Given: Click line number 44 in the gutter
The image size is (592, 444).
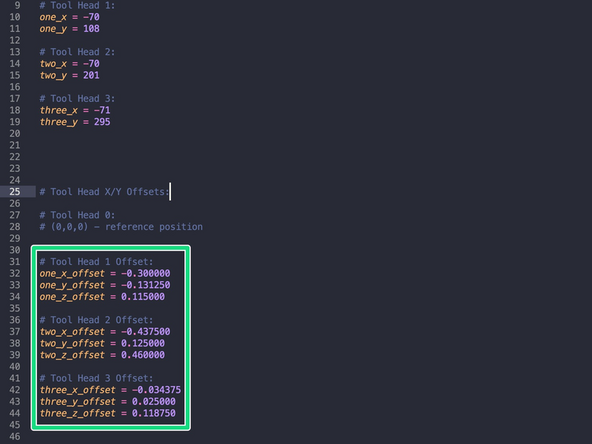Looking at the screenshot, I should (x=15, y=413).
